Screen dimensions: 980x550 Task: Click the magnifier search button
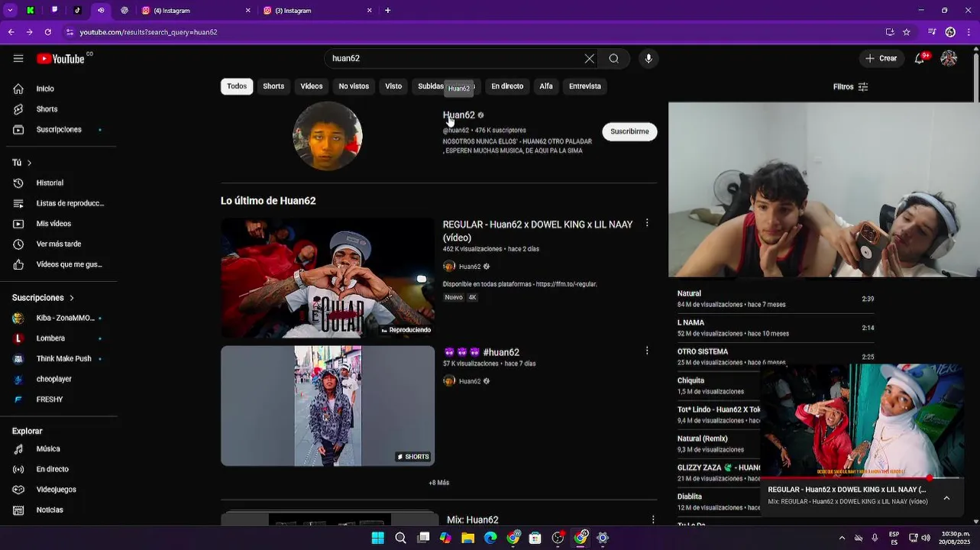[x=613, y=59]
